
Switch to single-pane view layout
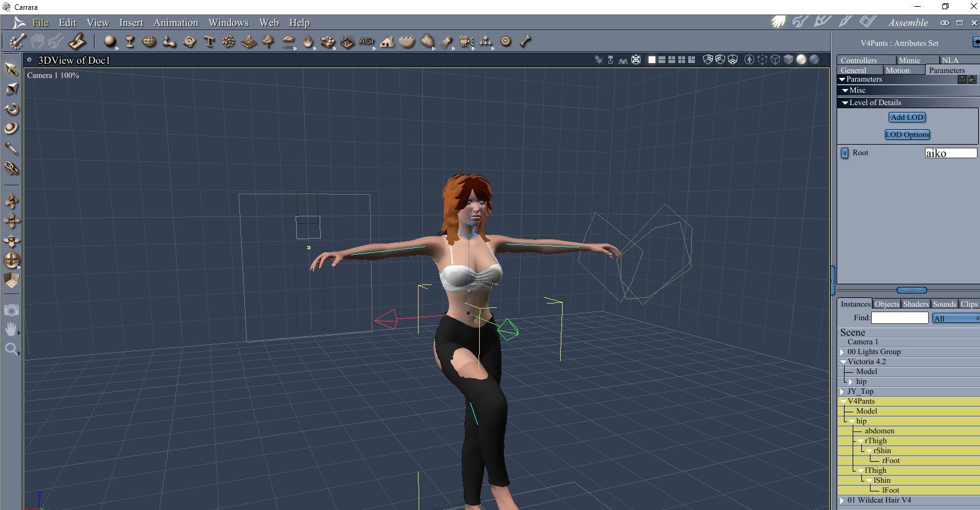(x=652, y=60)
